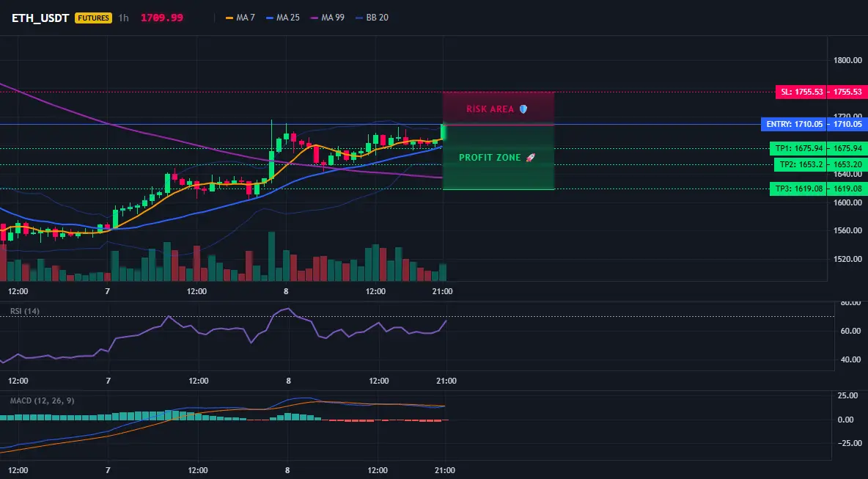Click the TP2: 1653.2 label
Screen dimensions: 868x479
801,164
